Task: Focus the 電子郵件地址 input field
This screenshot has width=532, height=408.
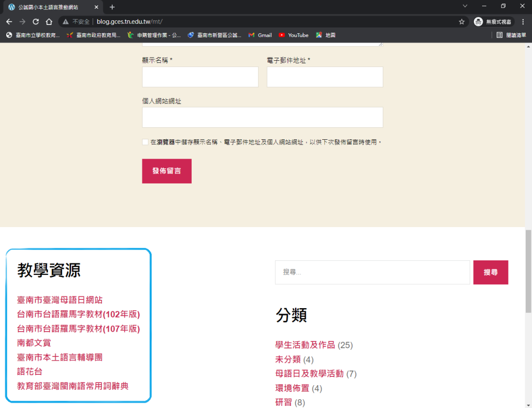Action: [x=325, y=77]
